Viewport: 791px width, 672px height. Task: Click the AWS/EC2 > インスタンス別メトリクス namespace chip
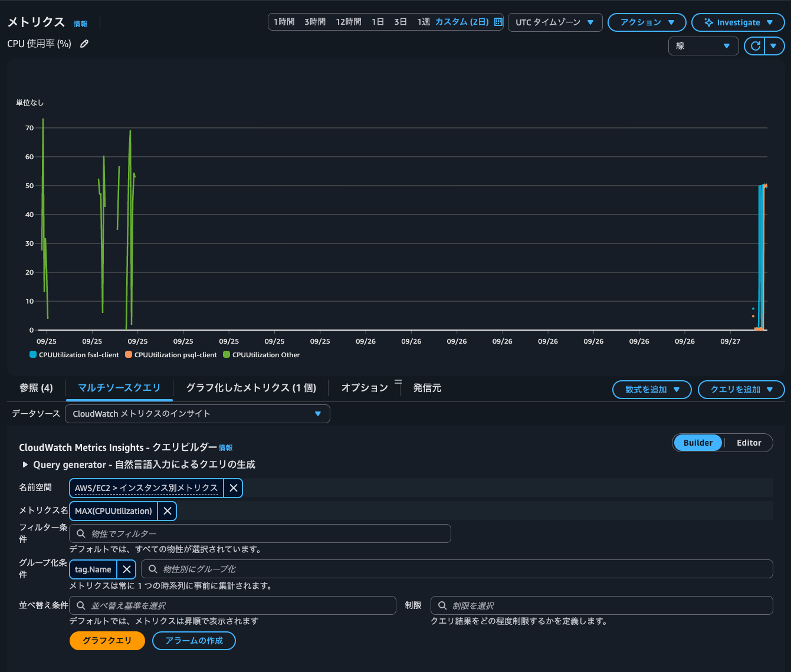(x=146, y=488)
